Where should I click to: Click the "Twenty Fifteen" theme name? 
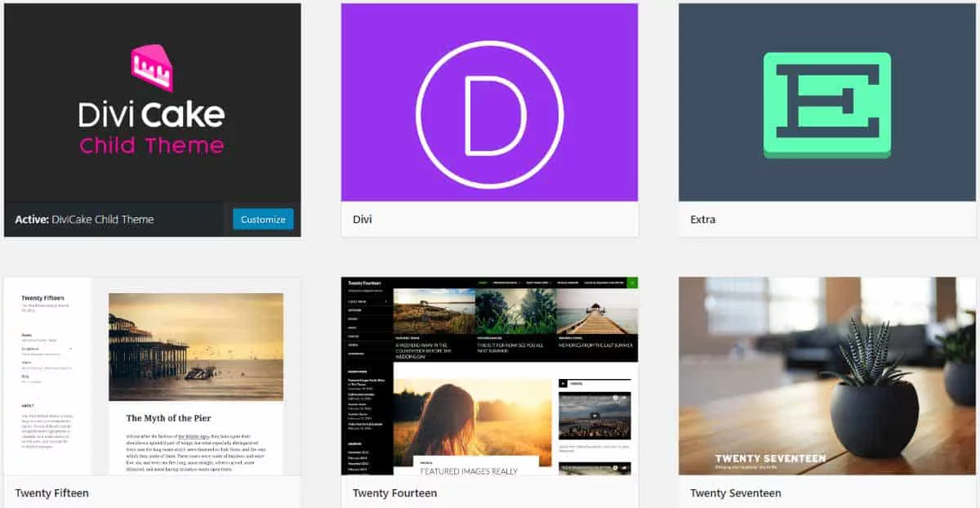pyautogui.click(x=52, y=493)
